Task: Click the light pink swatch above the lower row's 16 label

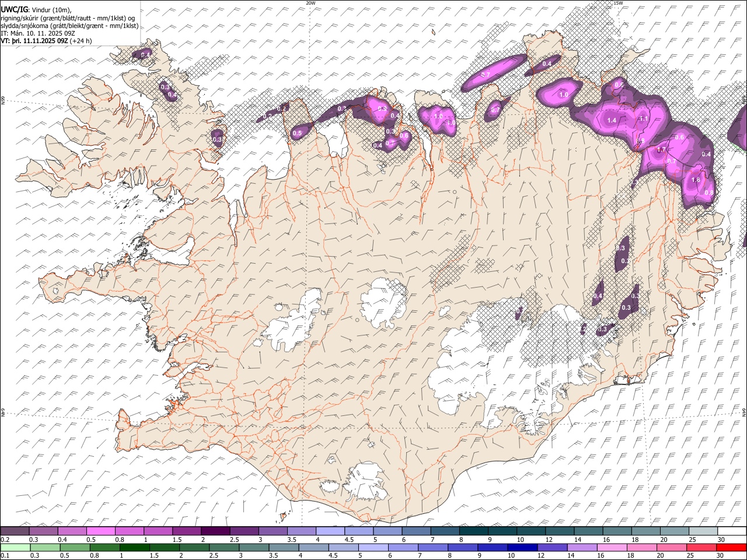Action: [613, 547]
